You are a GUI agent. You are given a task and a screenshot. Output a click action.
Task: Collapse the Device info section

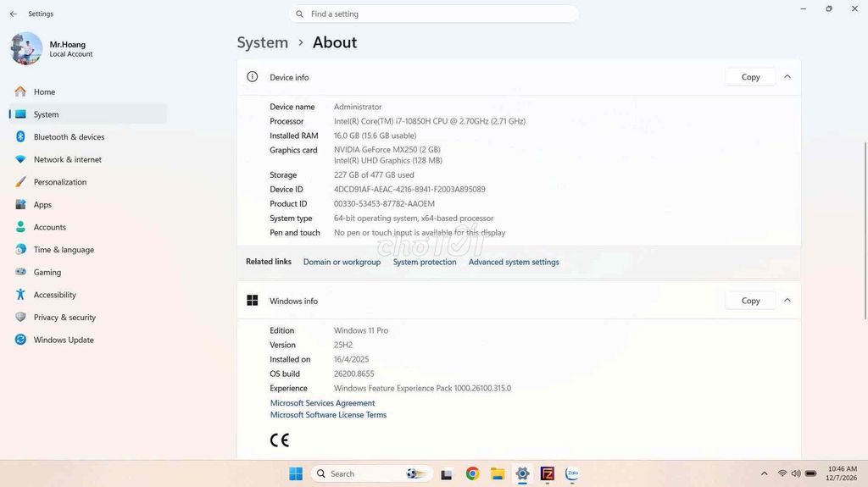pos(787,77)
